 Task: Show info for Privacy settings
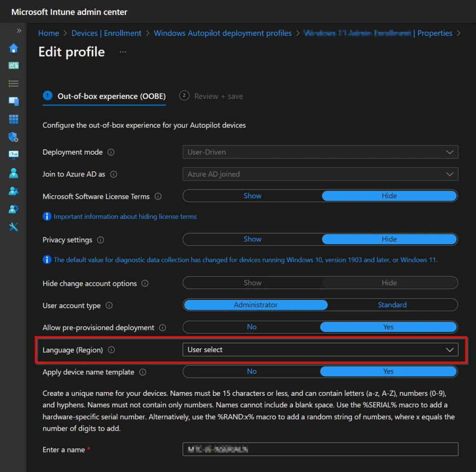(x=100, y=240)
